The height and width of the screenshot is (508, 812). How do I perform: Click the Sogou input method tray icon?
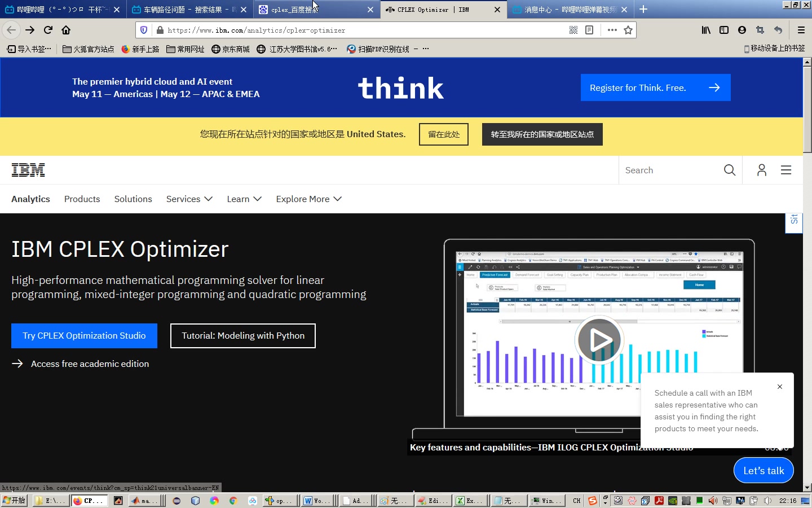point(593,501)
